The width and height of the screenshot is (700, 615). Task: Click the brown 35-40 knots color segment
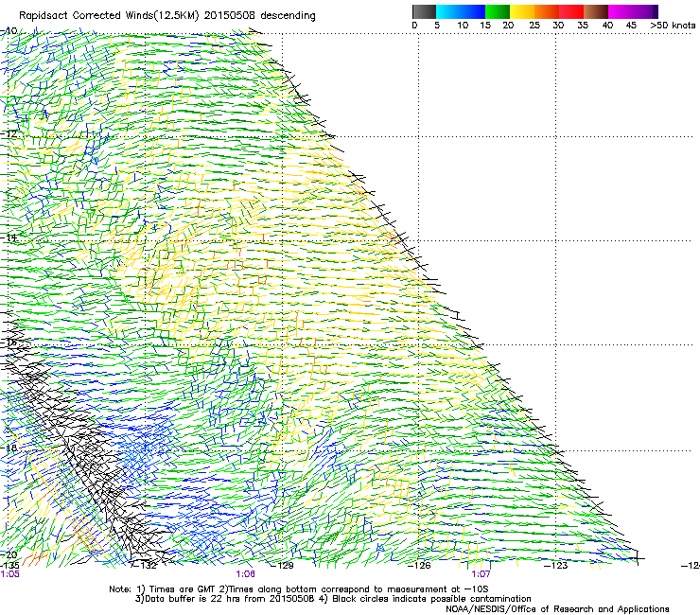point(596,11)
